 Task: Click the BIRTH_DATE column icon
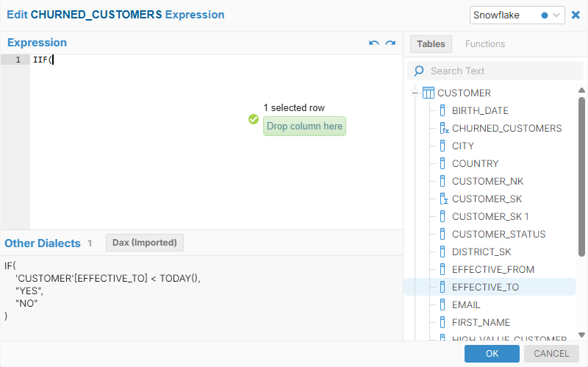coord(442,110)
